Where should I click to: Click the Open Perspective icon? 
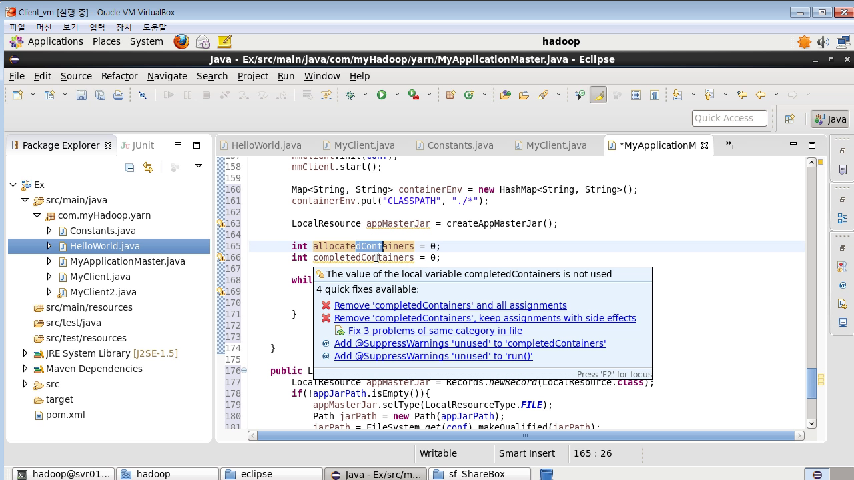(x=789, y=119)
